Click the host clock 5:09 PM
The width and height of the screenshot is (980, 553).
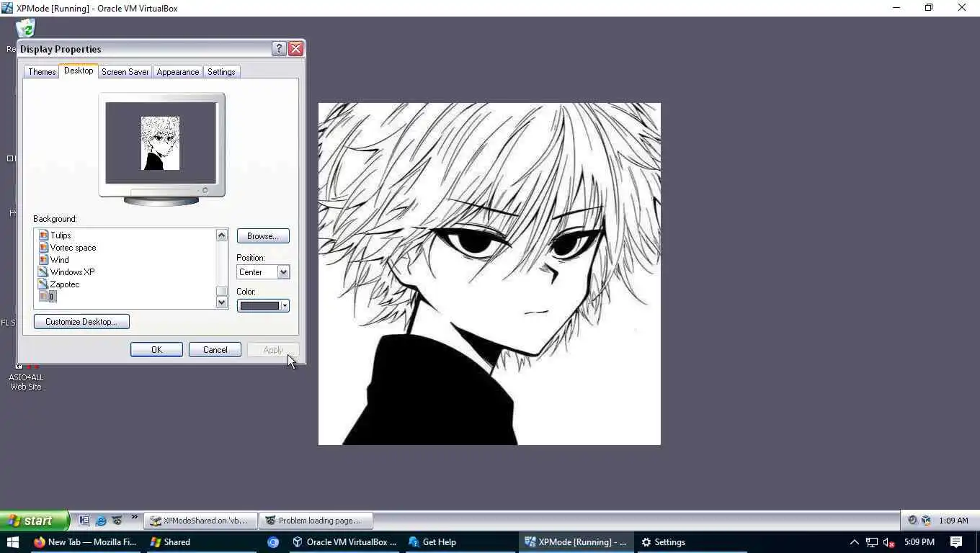pyautogui.click(x=919, y=542)
